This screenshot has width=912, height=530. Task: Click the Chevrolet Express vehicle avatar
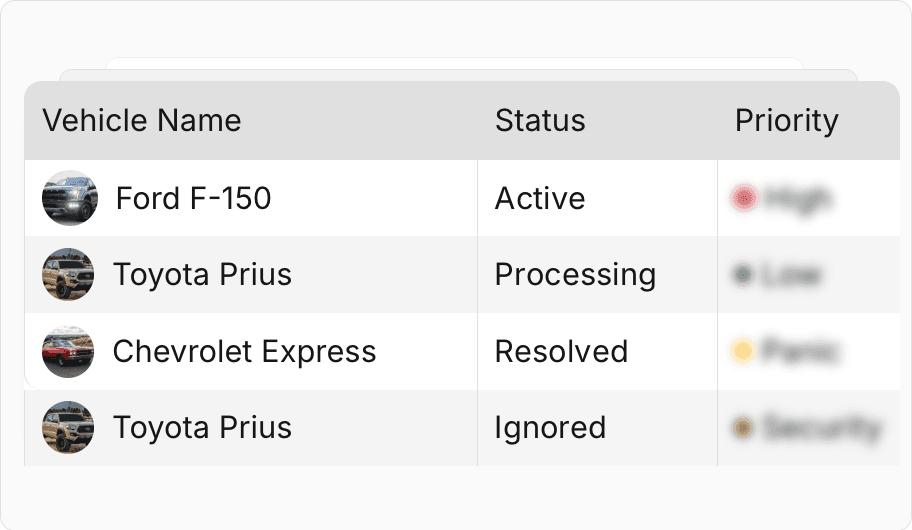[x=68, y=351]
